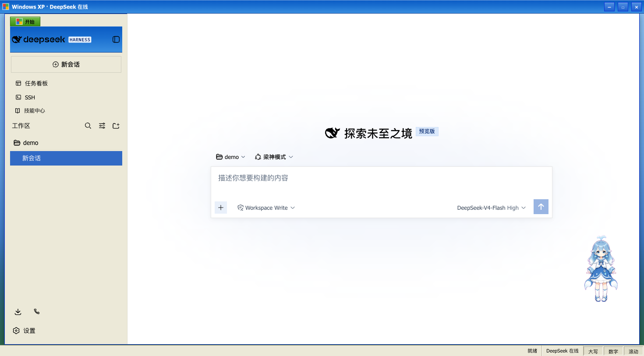The height and width of the screenshot is (356, 644).
Task: Open 设置 settings
Action: pos(24,331)
